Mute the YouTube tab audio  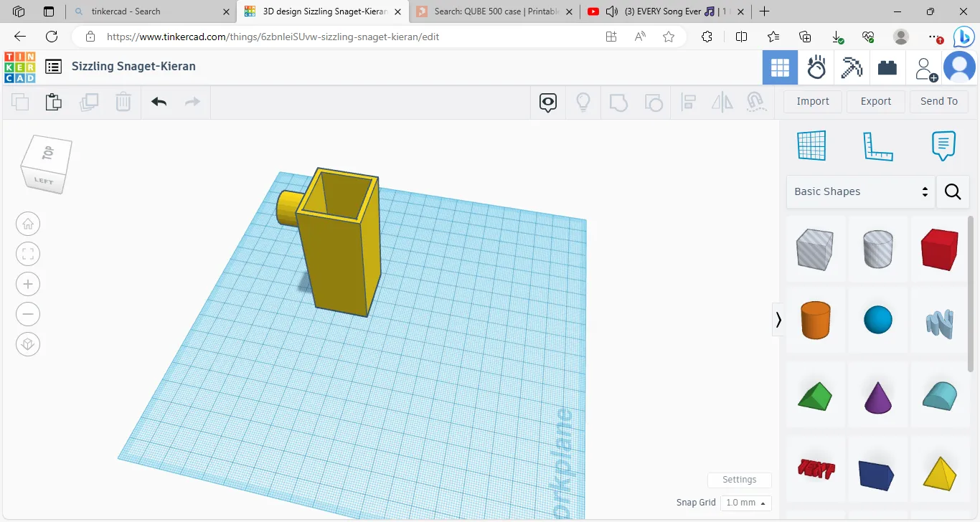(612, 11)
